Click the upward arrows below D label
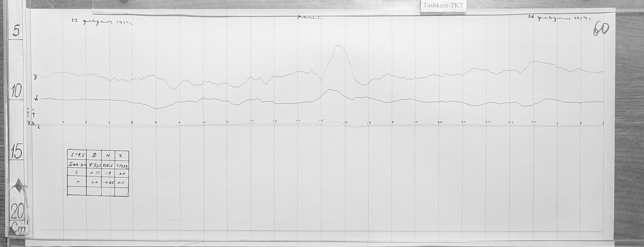 pyautogui.click(x=31, y=113)
